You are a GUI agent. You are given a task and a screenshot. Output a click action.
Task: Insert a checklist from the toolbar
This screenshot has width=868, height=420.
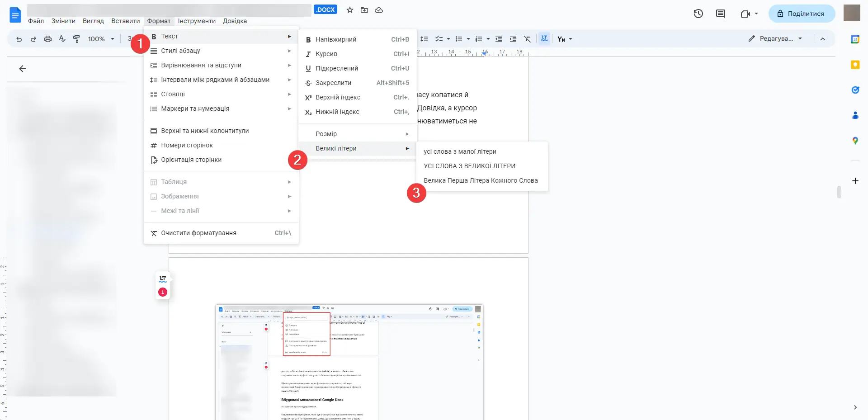439,39
